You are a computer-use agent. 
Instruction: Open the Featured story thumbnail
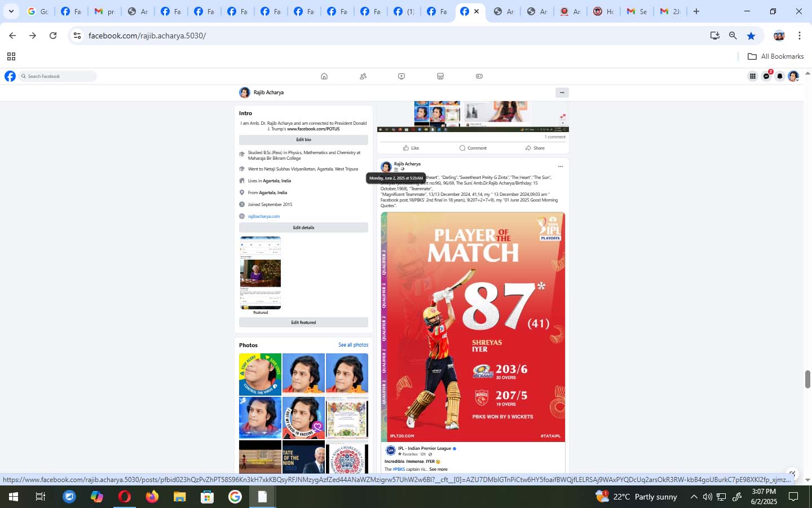coord(261,273)
